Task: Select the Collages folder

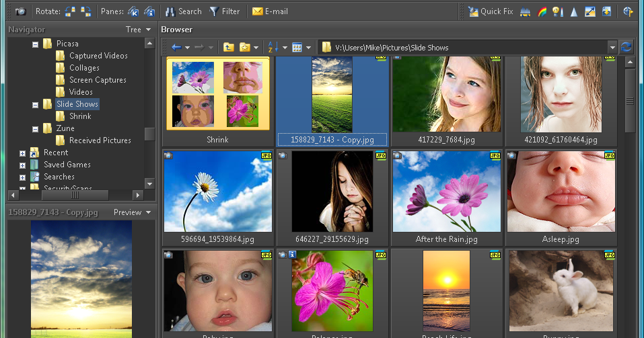Action: pos(84,68)
